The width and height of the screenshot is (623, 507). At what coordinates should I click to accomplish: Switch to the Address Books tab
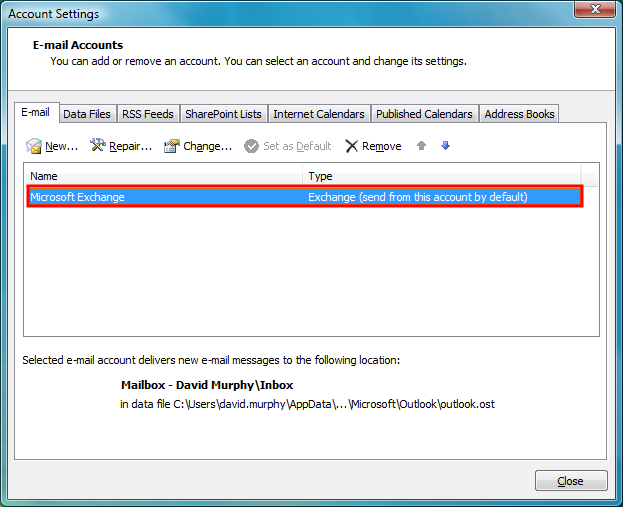(519, 114)
